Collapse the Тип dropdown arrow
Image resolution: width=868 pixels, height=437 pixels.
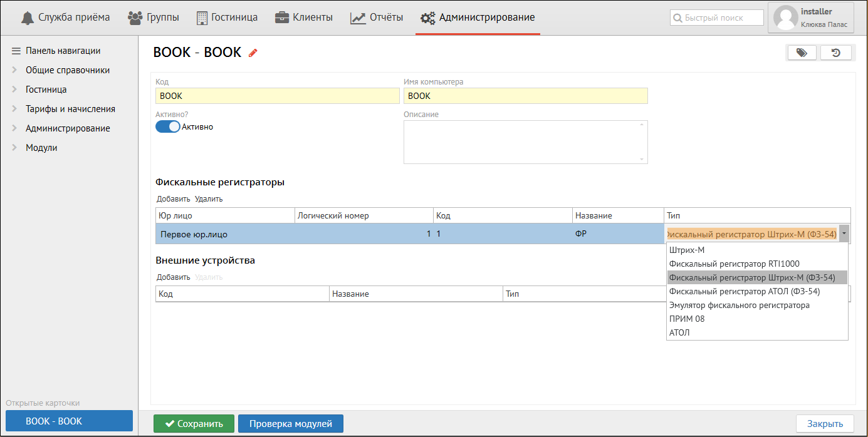844,234
